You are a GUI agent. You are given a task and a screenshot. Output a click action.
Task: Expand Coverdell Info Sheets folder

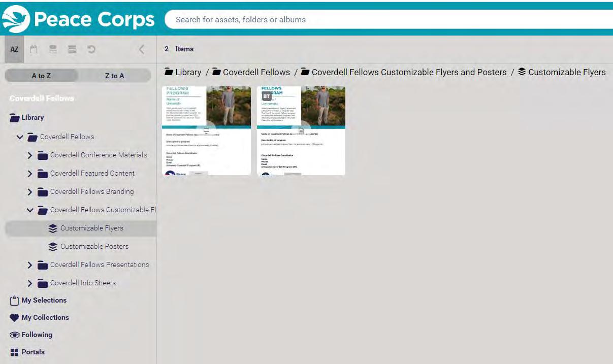pos(30,283)
